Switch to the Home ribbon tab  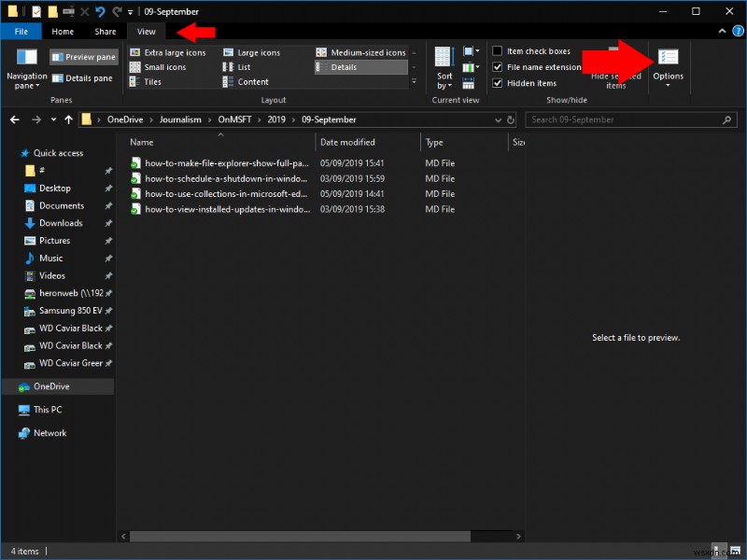(63, 31)
